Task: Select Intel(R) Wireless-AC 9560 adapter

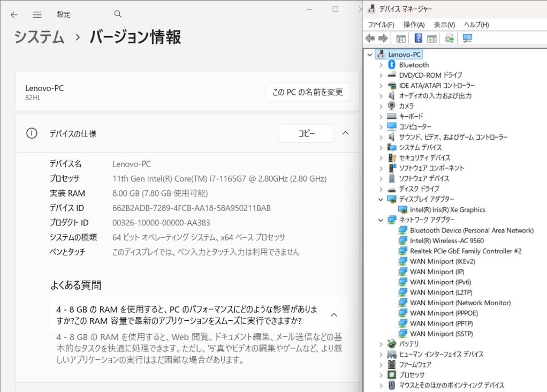Action: coord(446,240)
